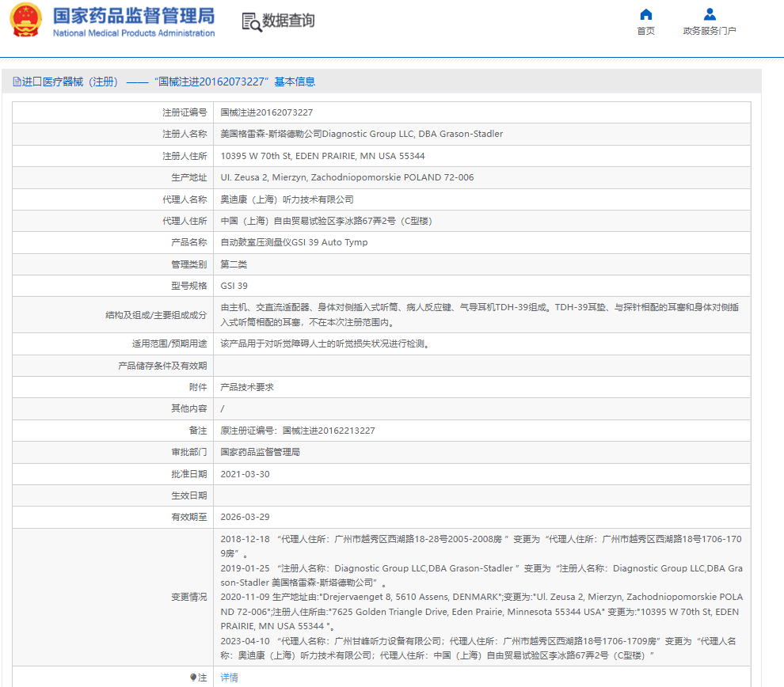Go to 首页 home icon
The width and height of the screenshot is (784, 687).
tap(646, 14)
